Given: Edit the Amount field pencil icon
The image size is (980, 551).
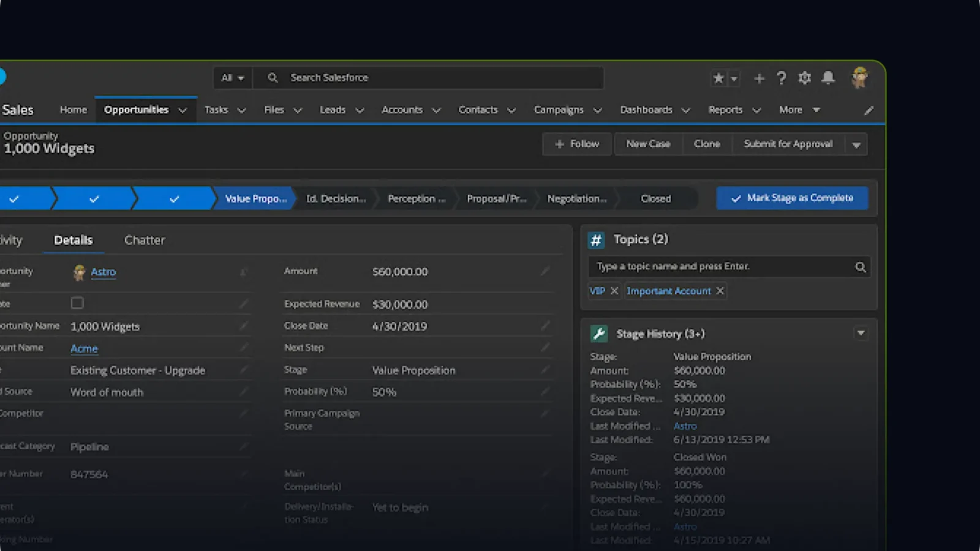Looking at the screenshot, I should click(545, 271).
